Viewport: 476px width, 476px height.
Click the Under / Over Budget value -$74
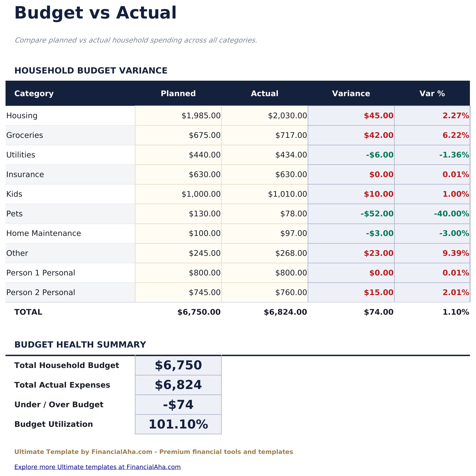(x=178, y=404)
